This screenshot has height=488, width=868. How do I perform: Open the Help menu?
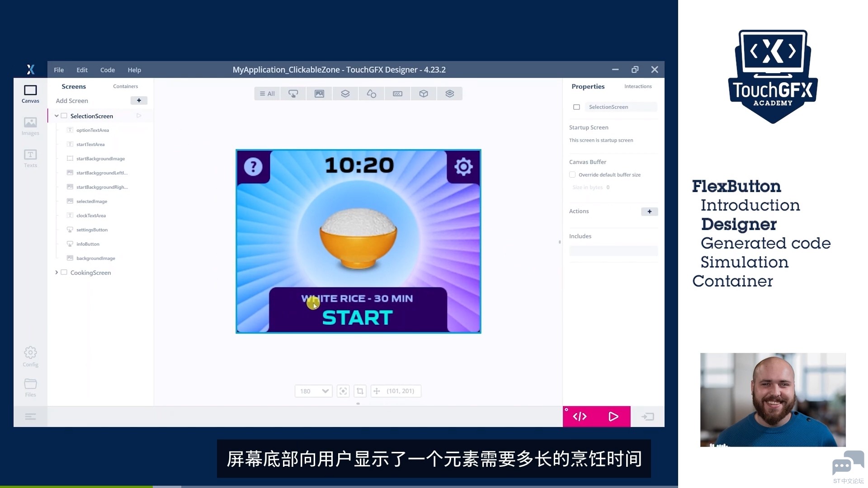pyautogui.click(x=134, y=70)
